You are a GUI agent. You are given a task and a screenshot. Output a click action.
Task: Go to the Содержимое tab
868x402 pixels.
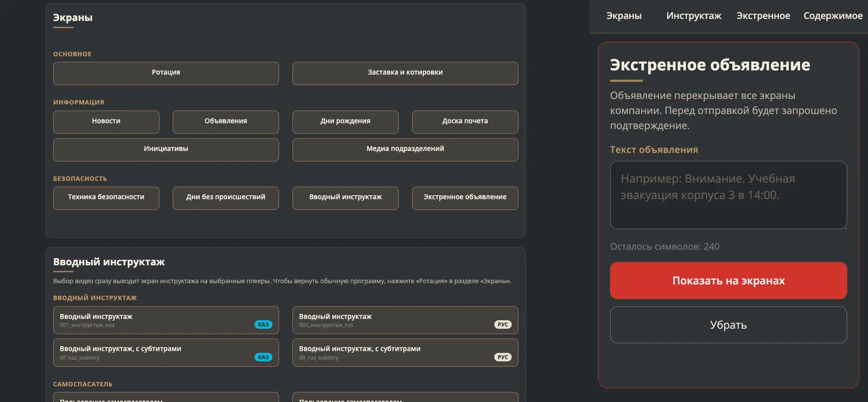point(833,16)
